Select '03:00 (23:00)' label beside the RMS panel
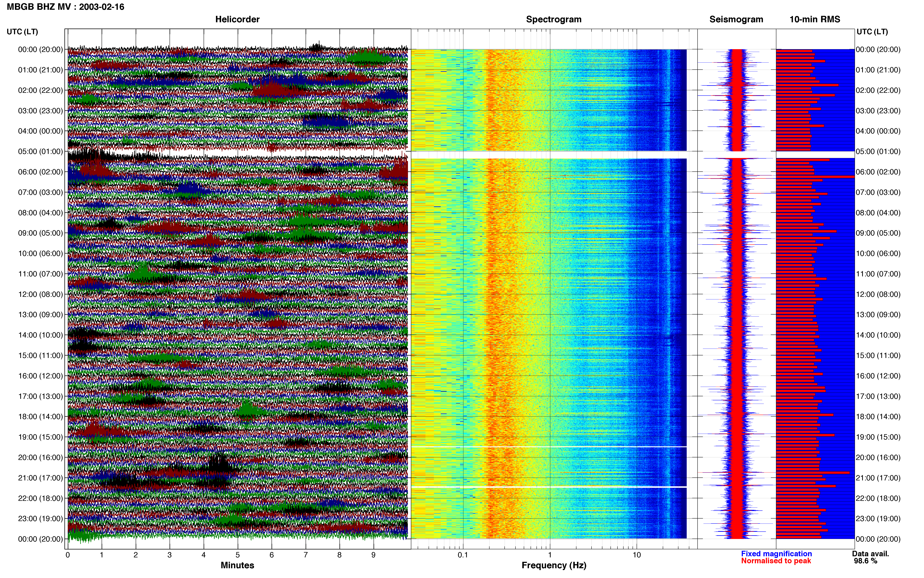The width and height of the screenshot is (924, 578). click(878, 111)
